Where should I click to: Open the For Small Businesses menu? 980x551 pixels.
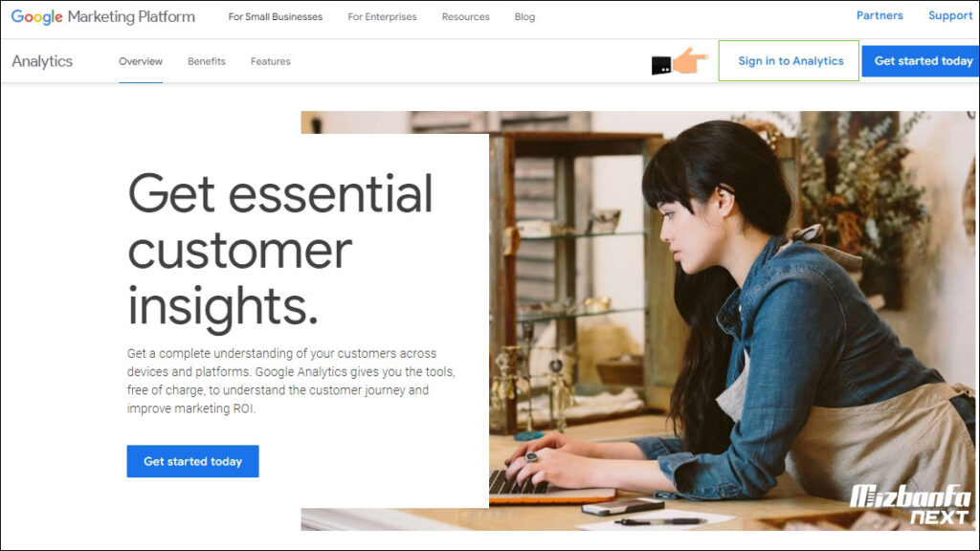click(x=275, y=17)
